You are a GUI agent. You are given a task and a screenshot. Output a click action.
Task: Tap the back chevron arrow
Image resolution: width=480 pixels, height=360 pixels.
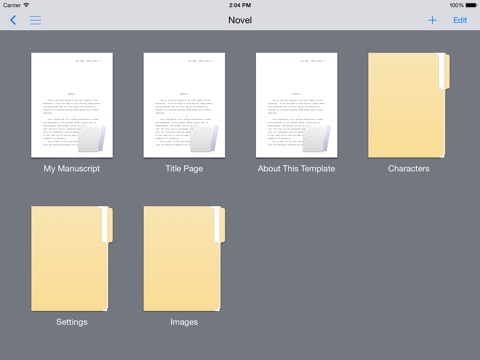click(x=13, y=20)
